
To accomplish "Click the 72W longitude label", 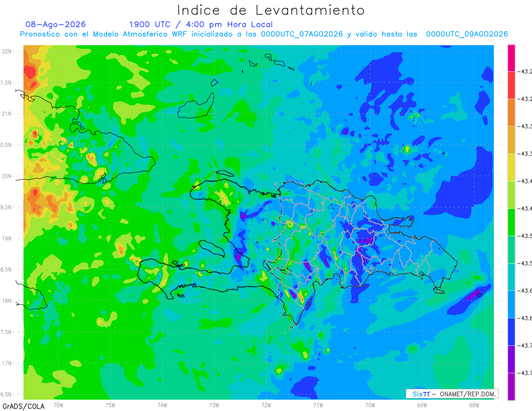I will [x=266, y=405].
